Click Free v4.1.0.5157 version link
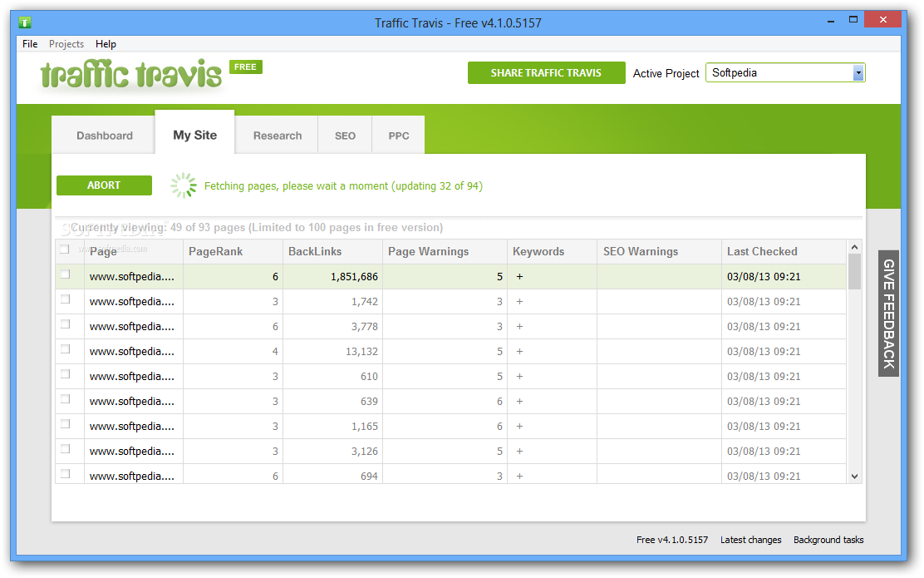The height and width of the screenshot is (578, 924). [672, 540]
